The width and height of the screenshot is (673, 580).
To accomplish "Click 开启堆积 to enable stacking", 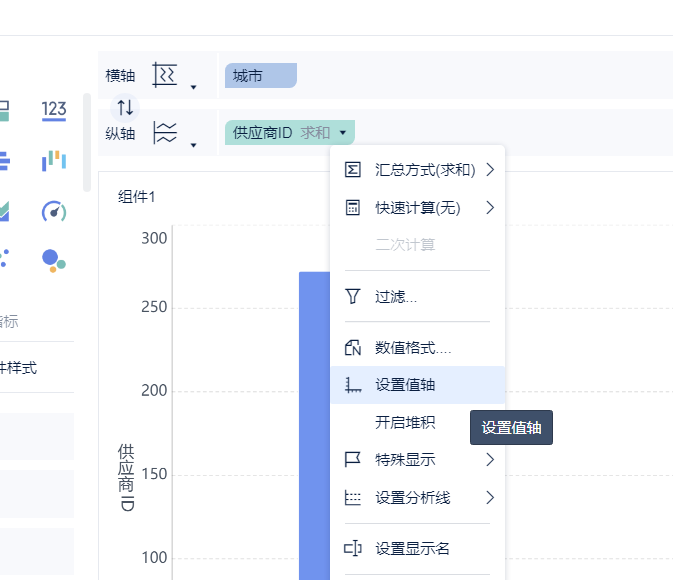I will pyautogui.click(x=405, y=422).
